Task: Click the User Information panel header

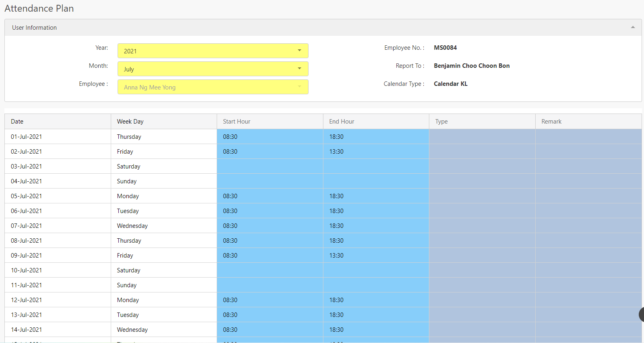Action: click(323, 28)
